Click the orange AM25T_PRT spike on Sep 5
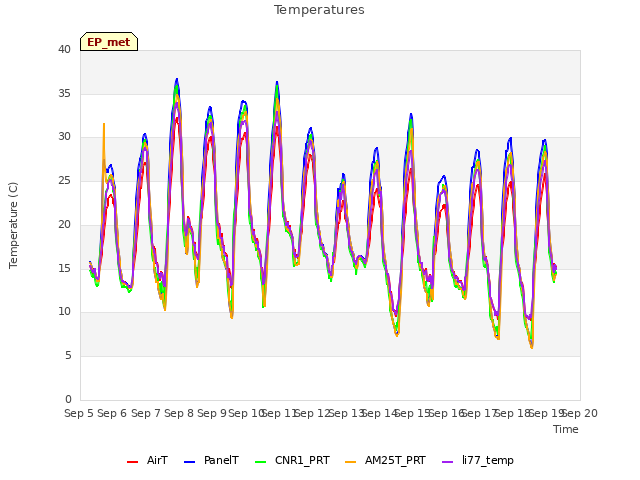The image size is (640, 480). click(104, 124)
